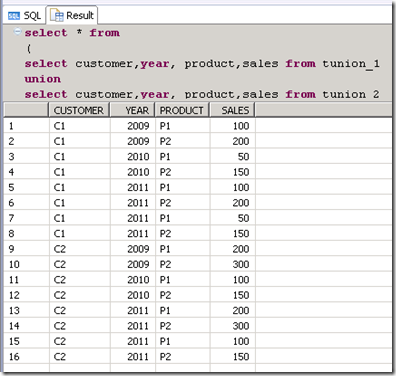Click 'tunion_1' table name in the query
This screenshot has width=396, height=376.
point(351,64)
